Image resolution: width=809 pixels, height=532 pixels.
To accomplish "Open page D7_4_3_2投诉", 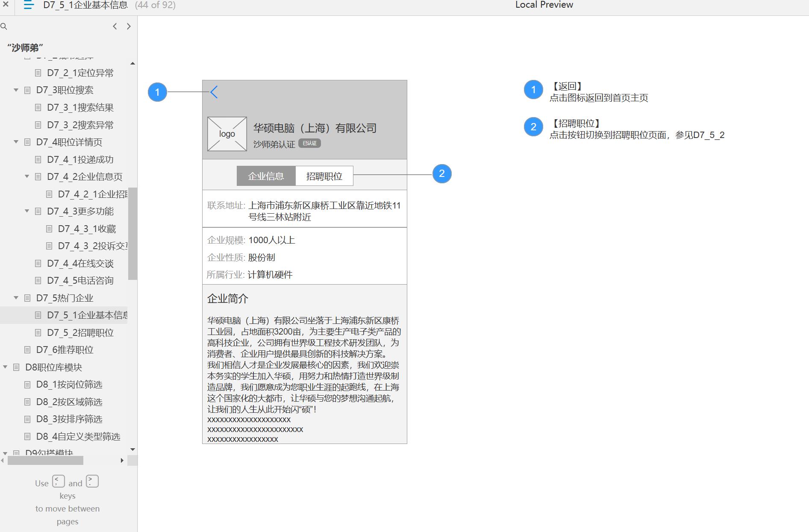I will tap(93, 246).
